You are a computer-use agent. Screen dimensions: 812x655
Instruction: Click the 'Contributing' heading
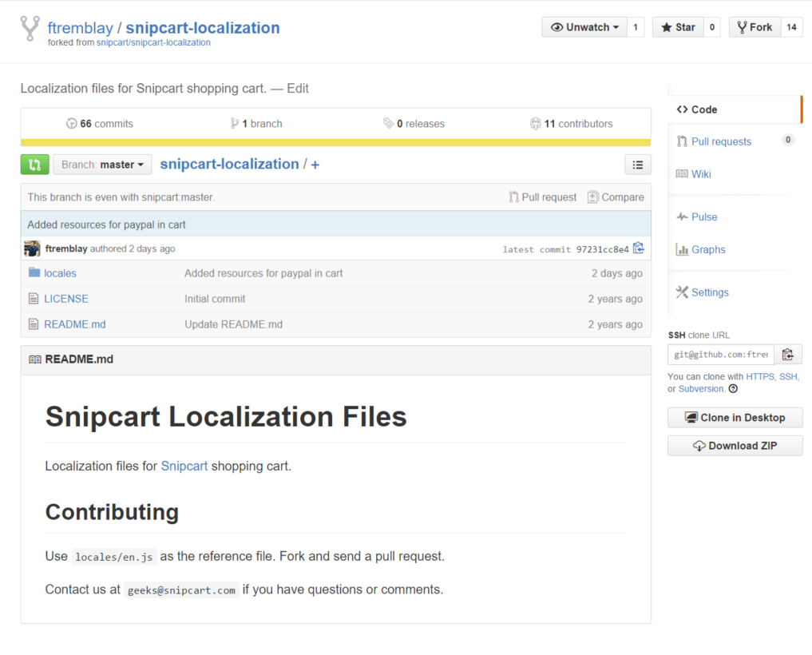tap(112, 512)
